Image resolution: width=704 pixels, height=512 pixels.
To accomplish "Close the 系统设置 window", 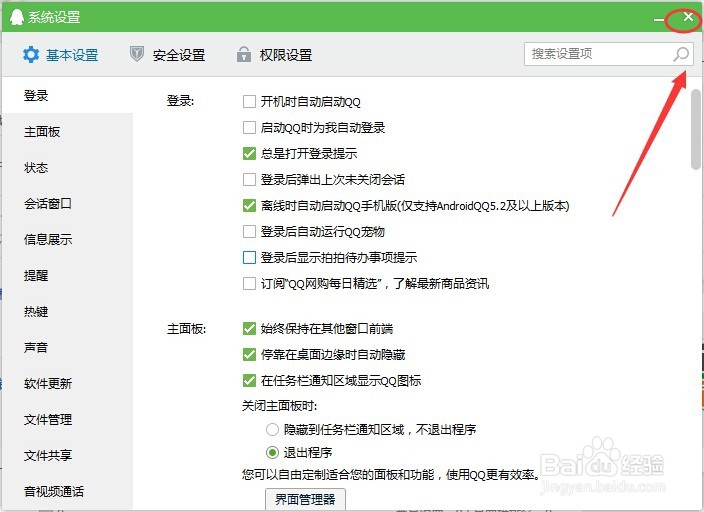I will (x=688, y=17).
